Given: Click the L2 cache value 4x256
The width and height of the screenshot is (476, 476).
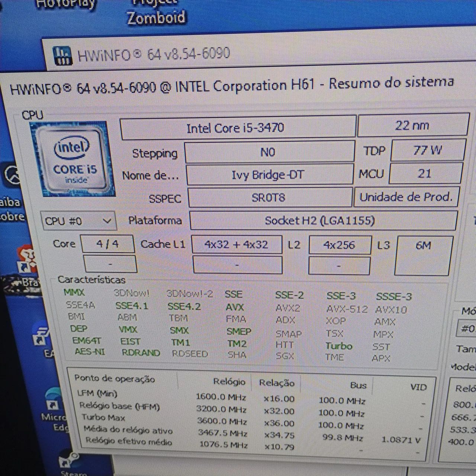Looking at the screenshot, I should point(340,245).
